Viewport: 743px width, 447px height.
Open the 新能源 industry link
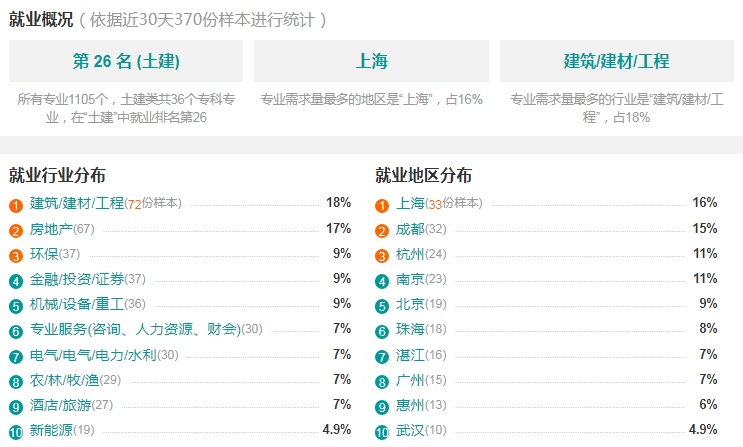point(51,430)
